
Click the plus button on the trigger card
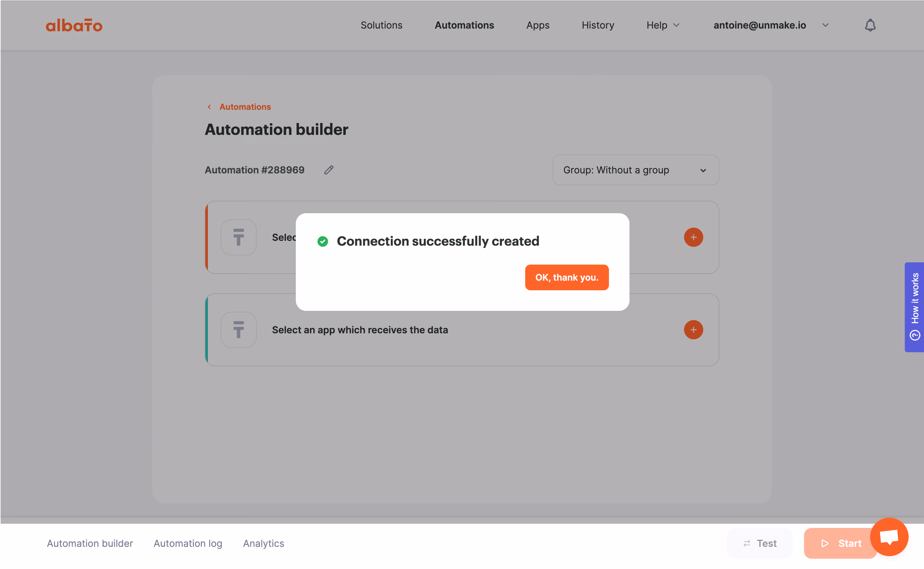[x=693, y=237]
